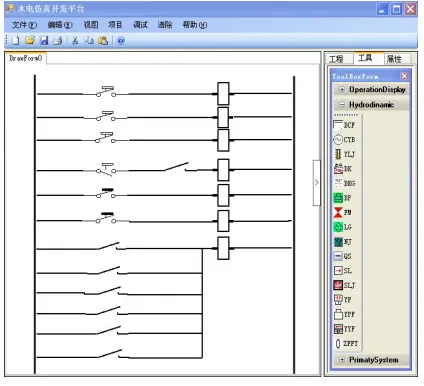Open the 帮助(H) menu
Viewport: 424px width, 386px height.
coord(195,25)
